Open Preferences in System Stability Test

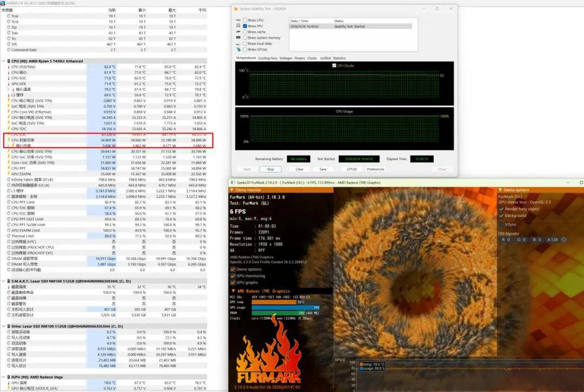pyautogui.click(x=375, y=169)
